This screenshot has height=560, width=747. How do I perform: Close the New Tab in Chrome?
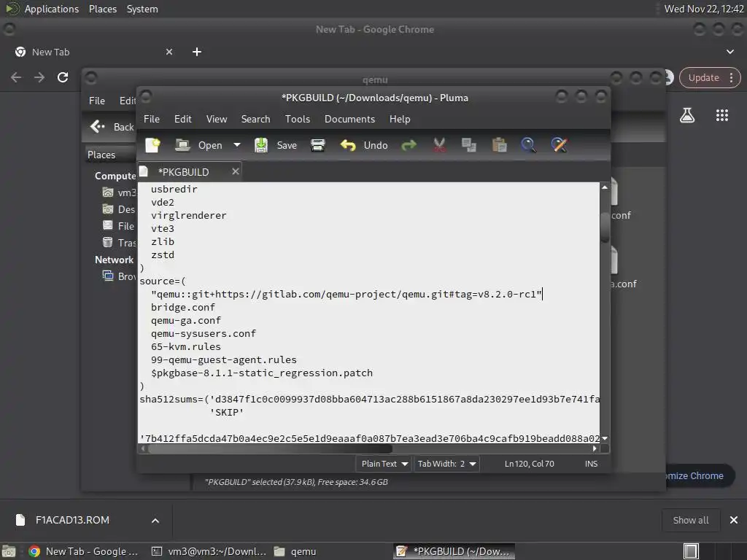(169, 52)
